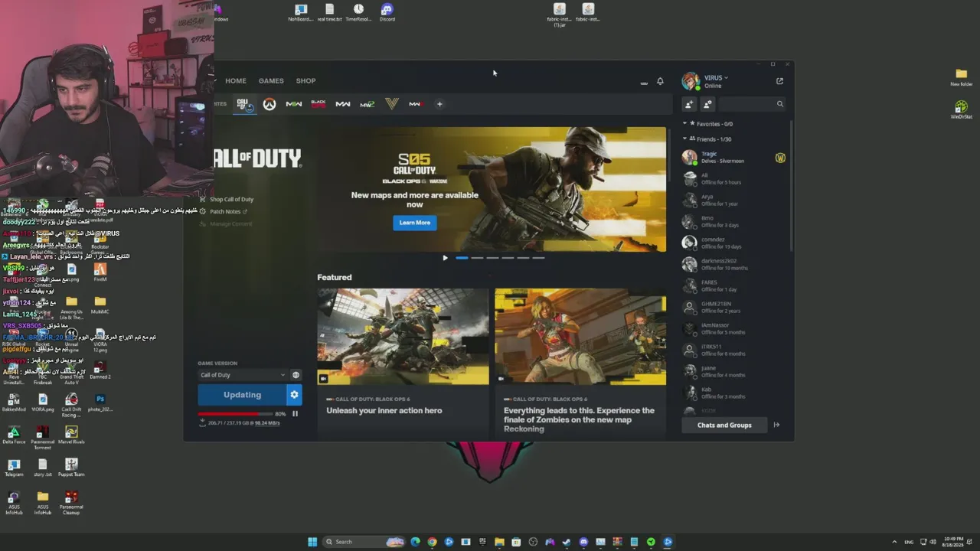Pause the Call of Duty update download
Image resolution: width=980 pixels, height=551 pixels.
tap(295, 414)
